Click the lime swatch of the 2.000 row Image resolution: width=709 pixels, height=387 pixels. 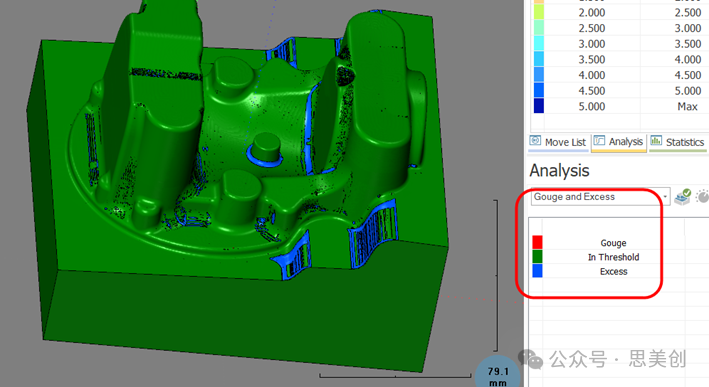[539, 12]
